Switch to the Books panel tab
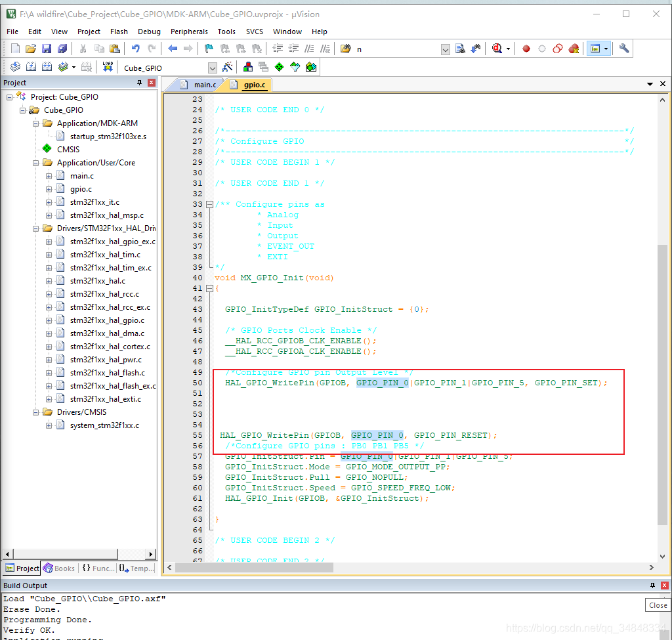 coord(59,568)
